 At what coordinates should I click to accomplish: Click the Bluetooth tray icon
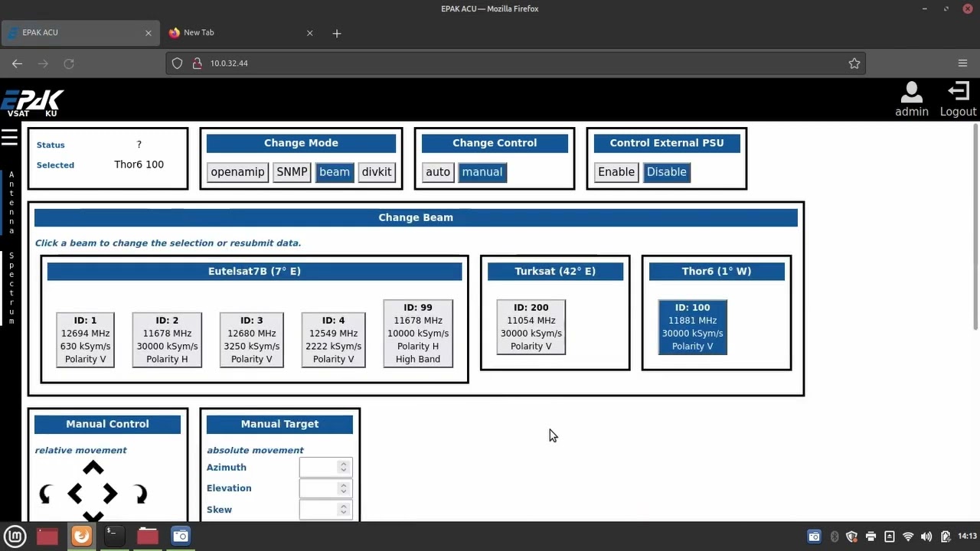pos(835,536)
